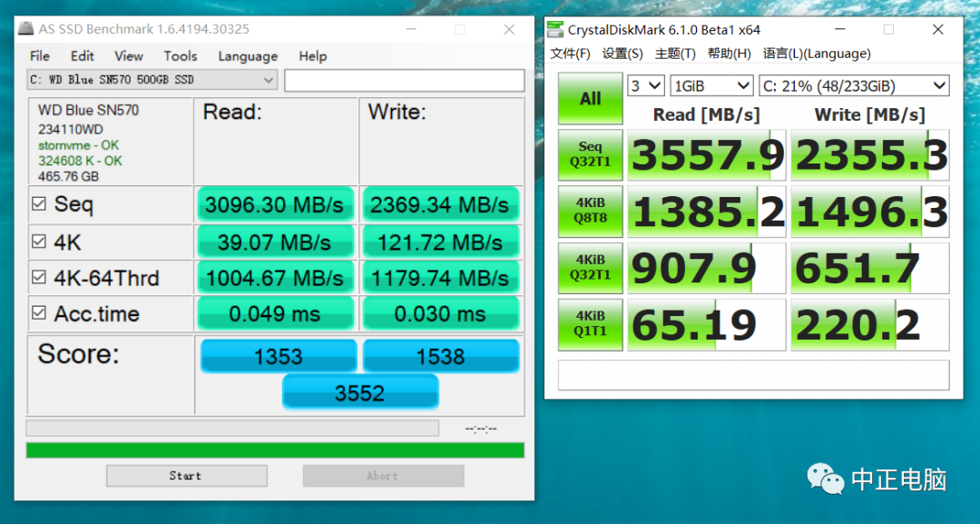Click the stornvme - OK driver status
This screenshot has width=980, height=524.
[x=78, y=145]
